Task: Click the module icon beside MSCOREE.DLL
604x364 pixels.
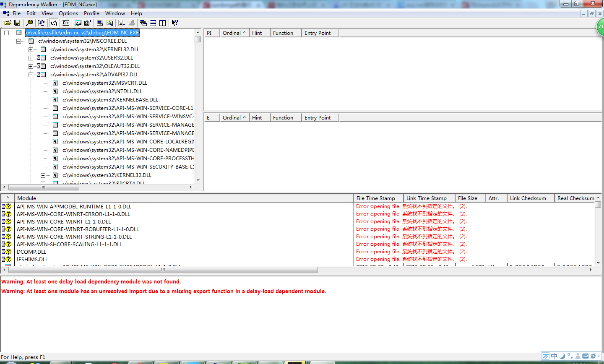Action: click(31, 41)
